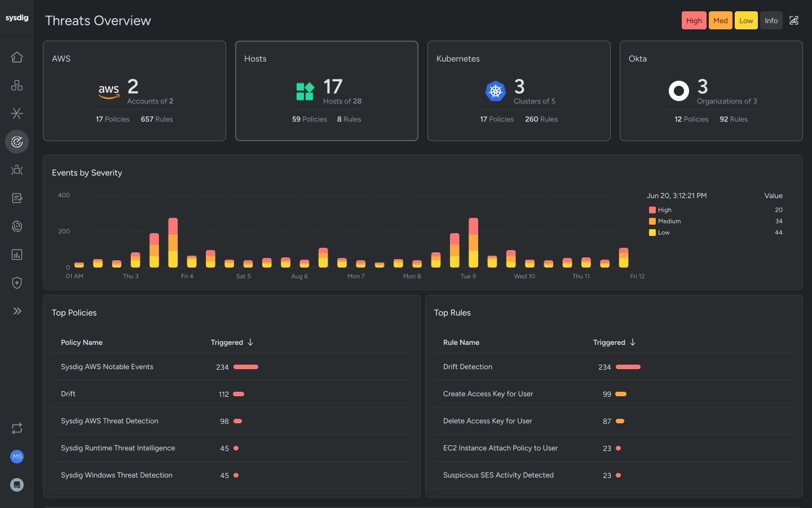
Task: Open the Vulnerabilities bug icon
Action: point(17,170)
